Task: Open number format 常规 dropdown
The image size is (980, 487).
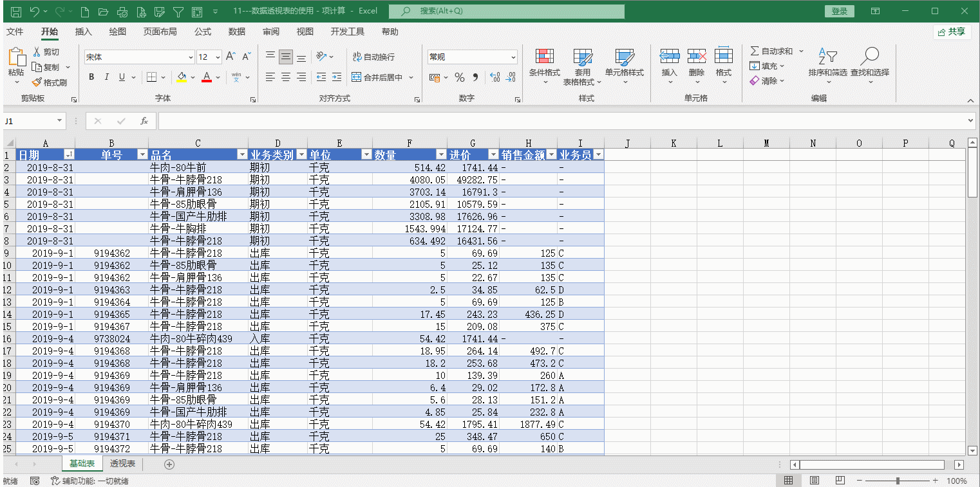Action: click(513, 57)
